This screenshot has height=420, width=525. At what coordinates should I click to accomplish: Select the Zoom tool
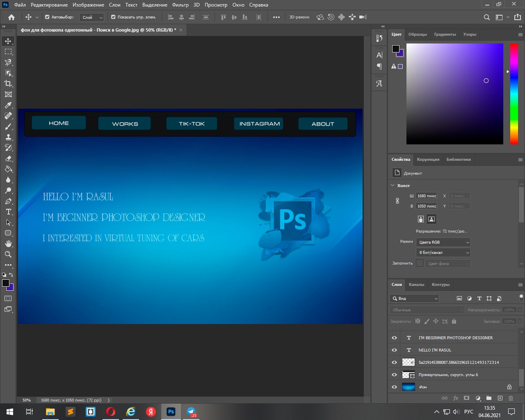(8, 254)
